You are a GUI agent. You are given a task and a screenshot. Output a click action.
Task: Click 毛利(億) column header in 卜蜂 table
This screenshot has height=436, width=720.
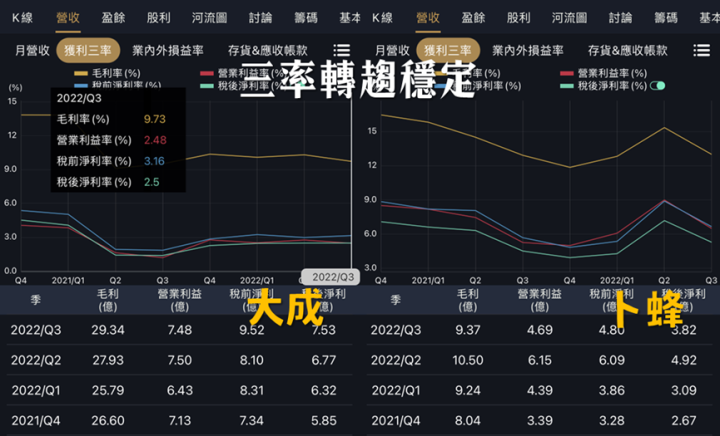click(x=468, y=300)
